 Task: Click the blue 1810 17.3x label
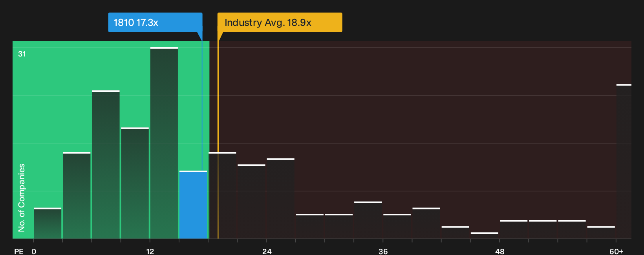(x=155, y=22)
